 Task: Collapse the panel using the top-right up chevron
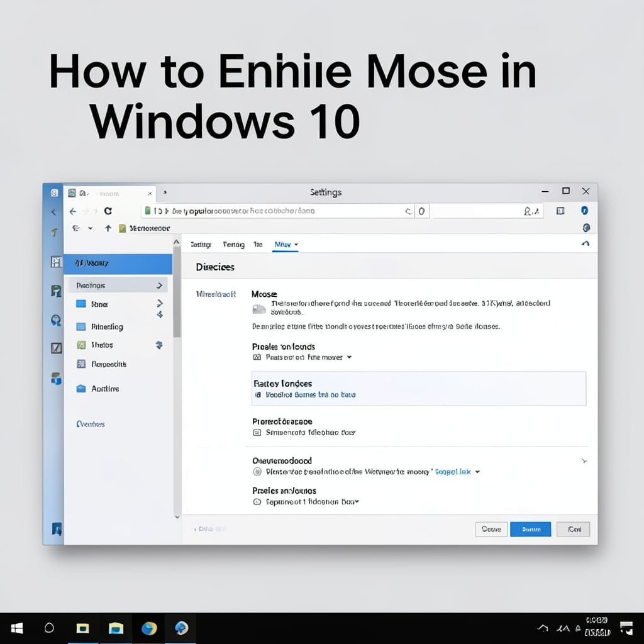(586, 243)
